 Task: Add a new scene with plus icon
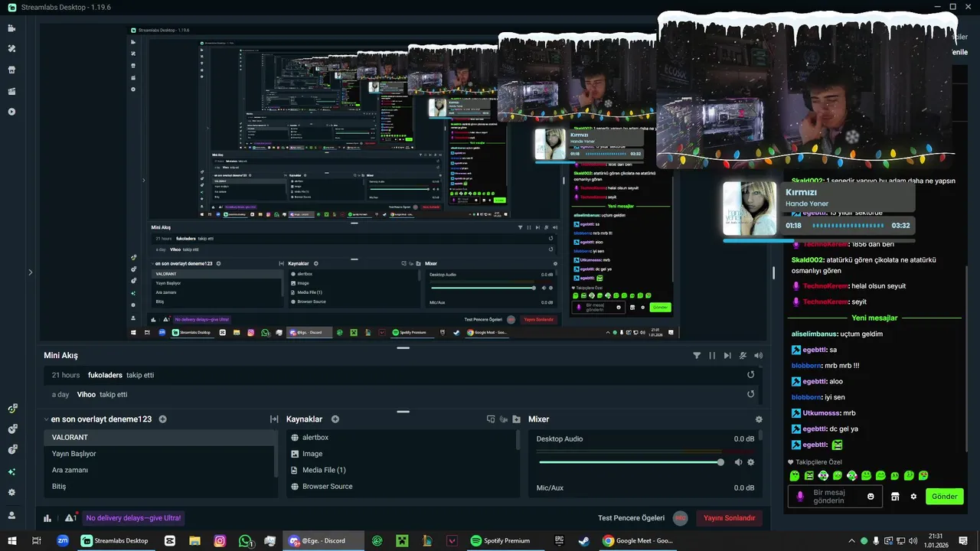162,419
